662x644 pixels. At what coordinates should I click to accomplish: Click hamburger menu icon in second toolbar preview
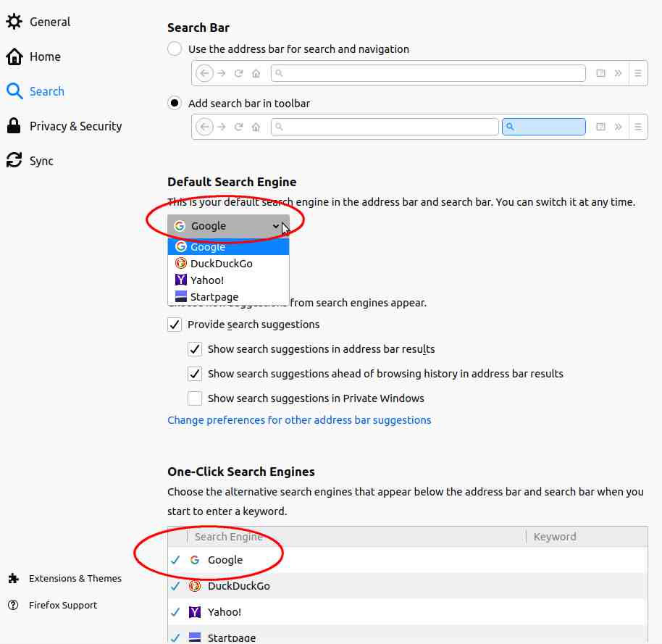click(638, 127)
